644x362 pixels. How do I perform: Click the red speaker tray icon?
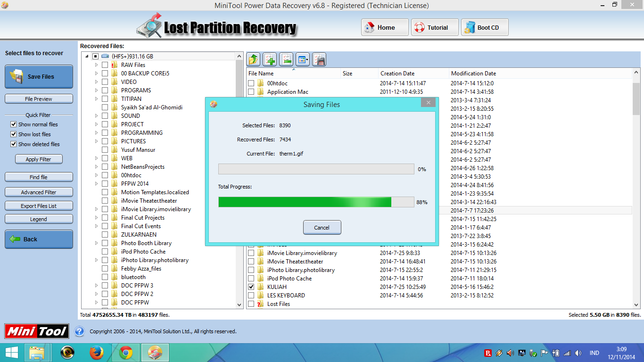(x=511, y=353)
